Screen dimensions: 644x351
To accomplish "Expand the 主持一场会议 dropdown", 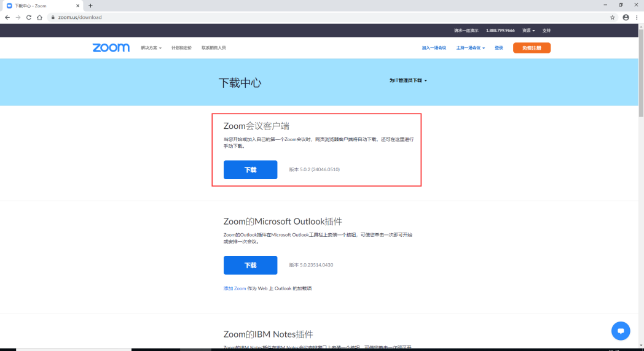I will tap(470, 48).
